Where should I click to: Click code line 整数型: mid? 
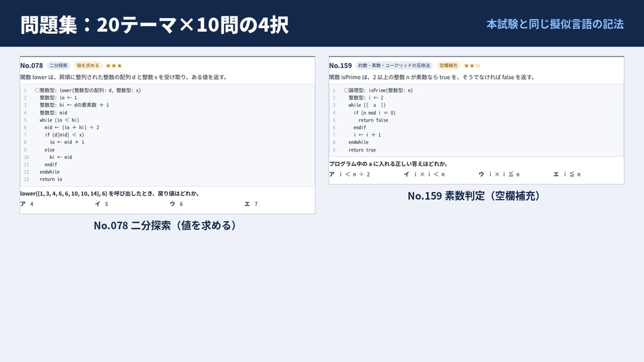click(53, 112)
